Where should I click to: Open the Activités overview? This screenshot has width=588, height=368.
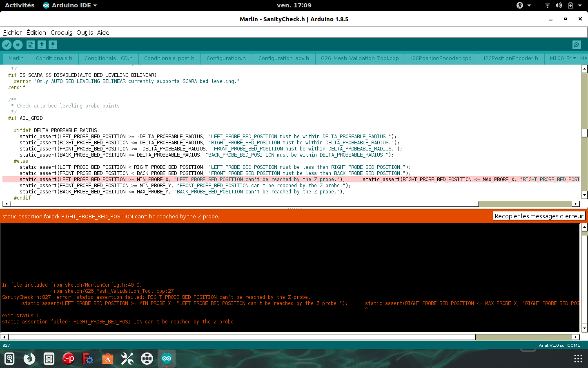click(20, 5)
